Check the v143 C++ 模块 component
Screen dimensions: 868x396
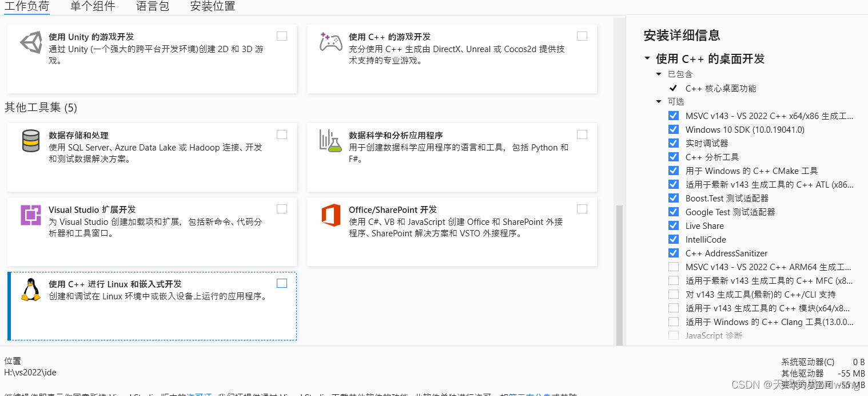[674, 308]
